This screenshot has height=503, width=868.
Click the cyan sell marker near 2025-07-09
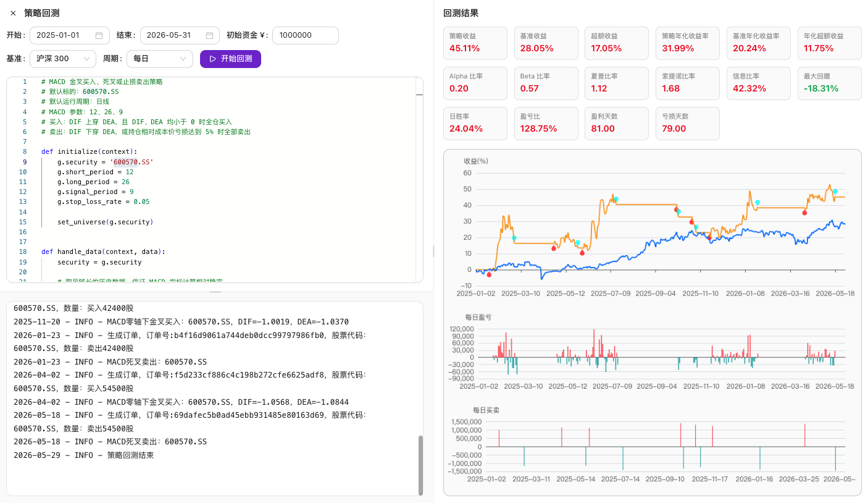tap(616, 199)
